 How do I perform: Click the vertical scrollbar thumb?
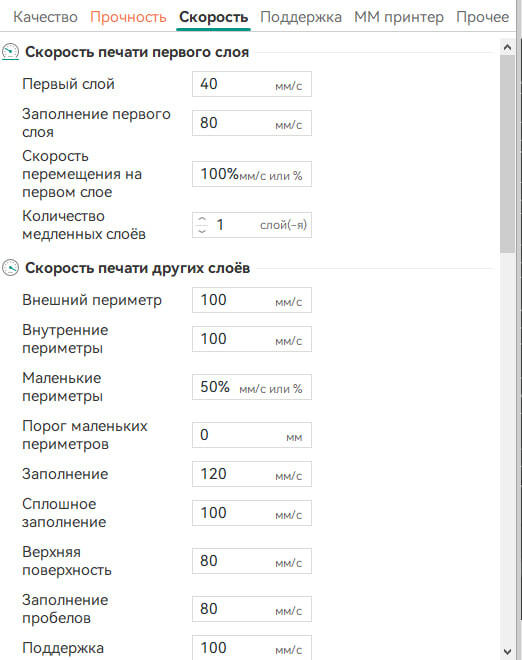coord(507,154)
